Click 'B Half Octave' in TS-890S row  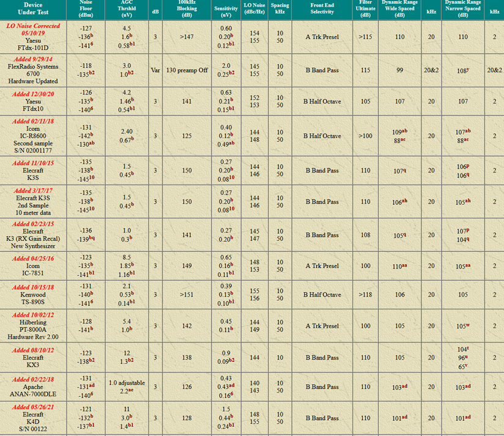[322, 295]
